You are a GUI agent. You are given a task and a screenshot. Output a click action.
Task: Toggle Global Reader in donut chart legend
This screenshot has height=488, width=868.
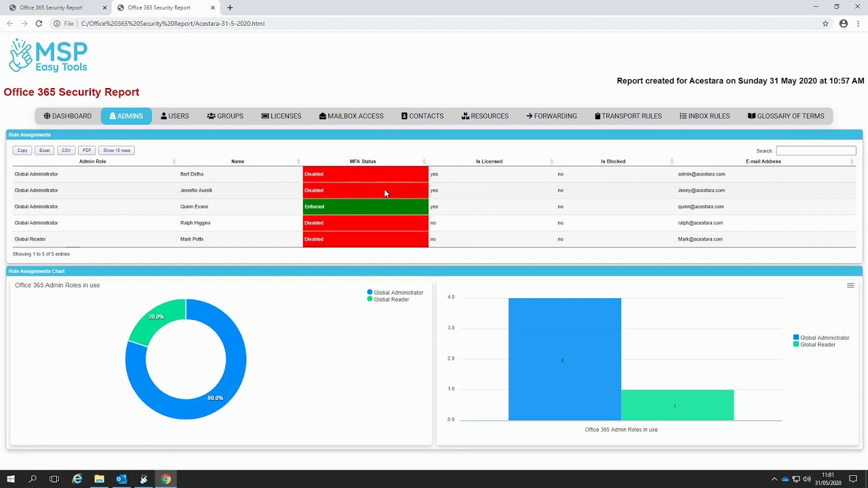point(389,300)
